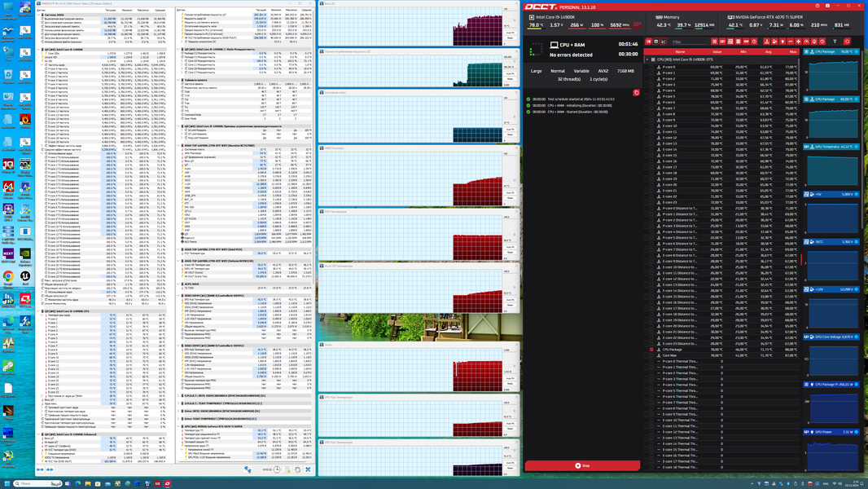Check the P-core 0 temperature checkbox
Image resolution: width=868 pixels, height=489 pixels.
point(651,67)
